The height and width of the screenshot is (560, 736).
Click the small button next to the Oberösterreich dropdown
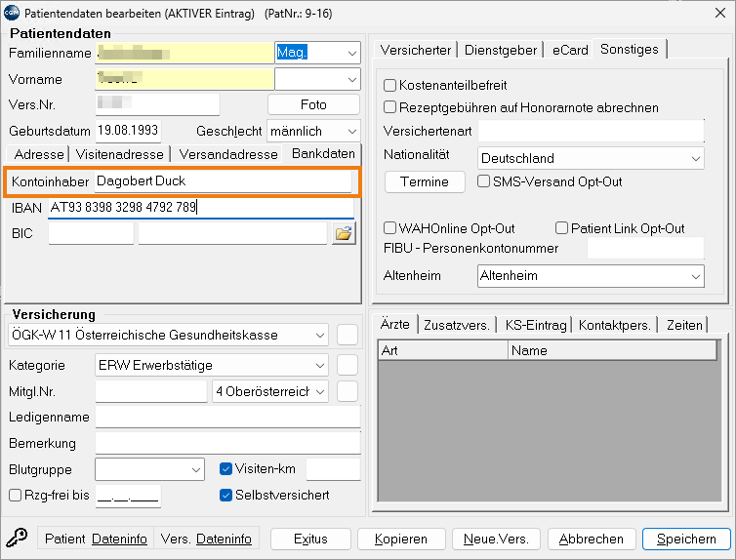(x=348, y=391)
